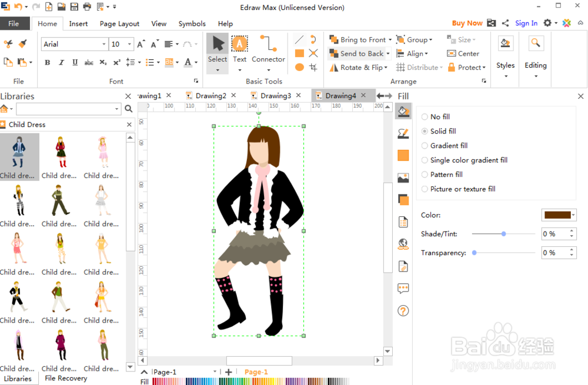This screenshot has height=385, width=588.
Task: Click the Editing magnifier icon
Action: [535, 43]
